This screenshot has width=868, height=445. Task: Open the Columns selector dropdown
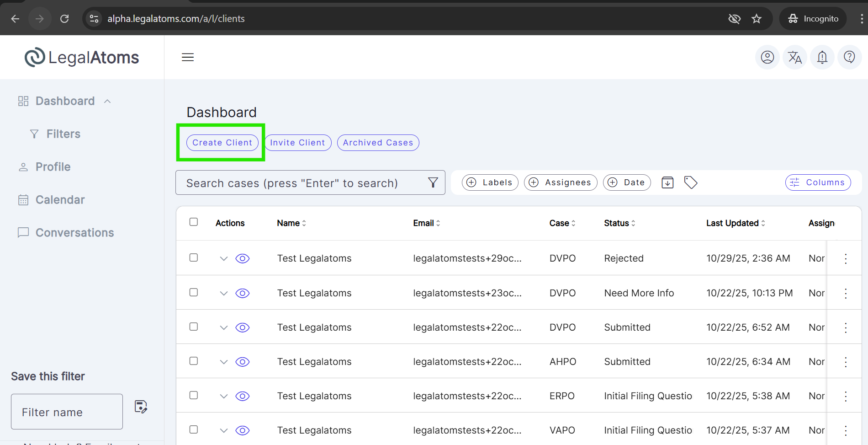[x=818, y=182]
